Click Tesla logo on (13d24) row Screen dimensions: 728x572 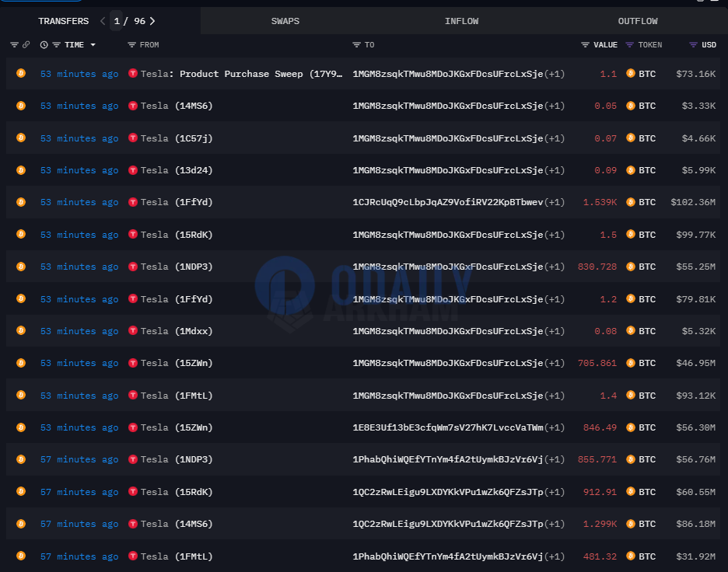133,169
